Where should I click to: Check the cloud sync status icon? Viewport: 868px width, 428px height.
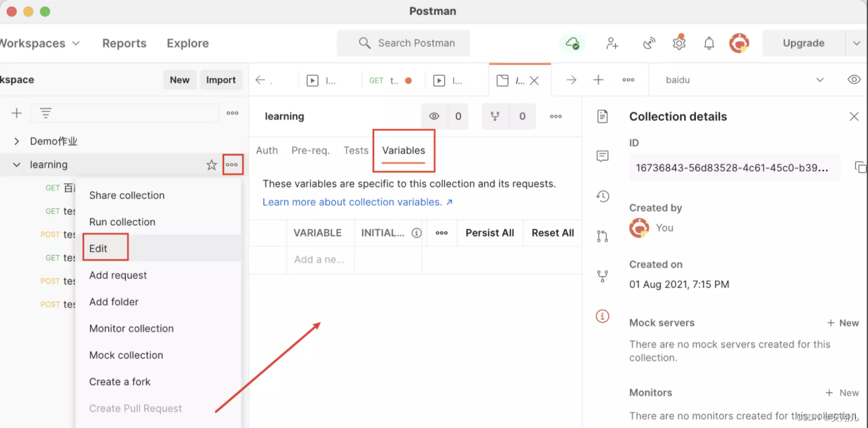point(572,43)
